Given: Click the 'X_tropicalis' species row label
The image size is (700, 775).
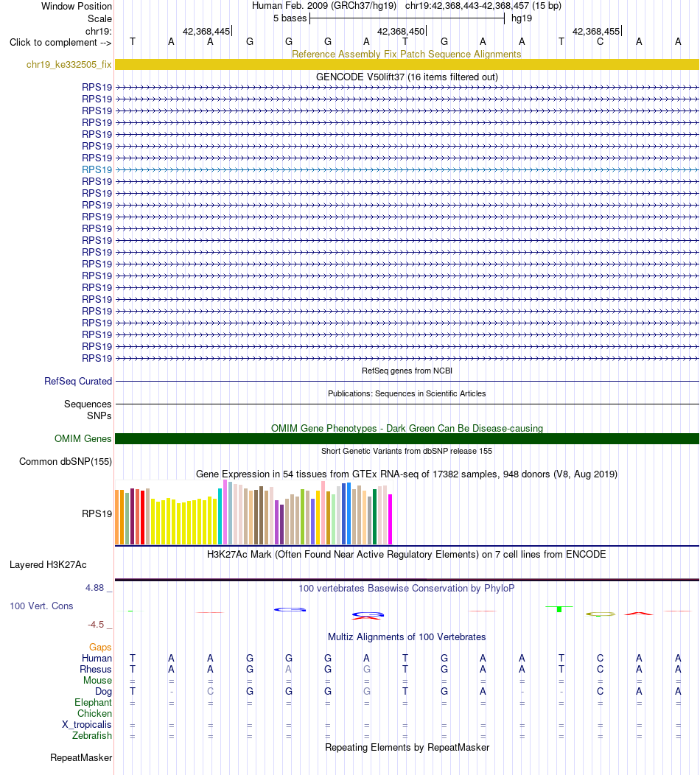Looking at the screenshot, I should pyautogui.click(x=86, y=725).
